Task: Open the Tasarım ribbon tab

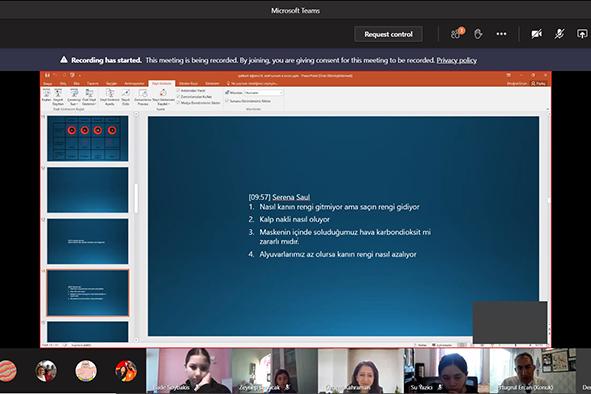Action: 93,83
